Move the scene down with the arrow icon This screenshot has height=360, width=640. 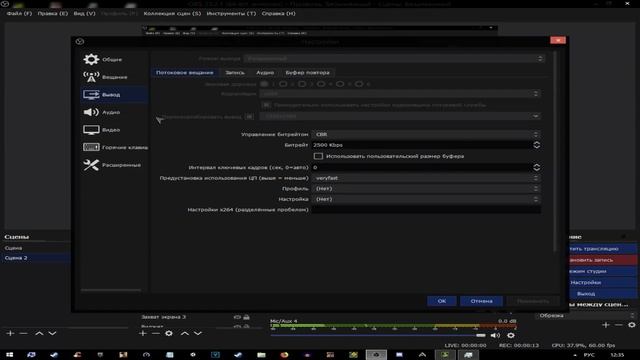tap(52, 333)
